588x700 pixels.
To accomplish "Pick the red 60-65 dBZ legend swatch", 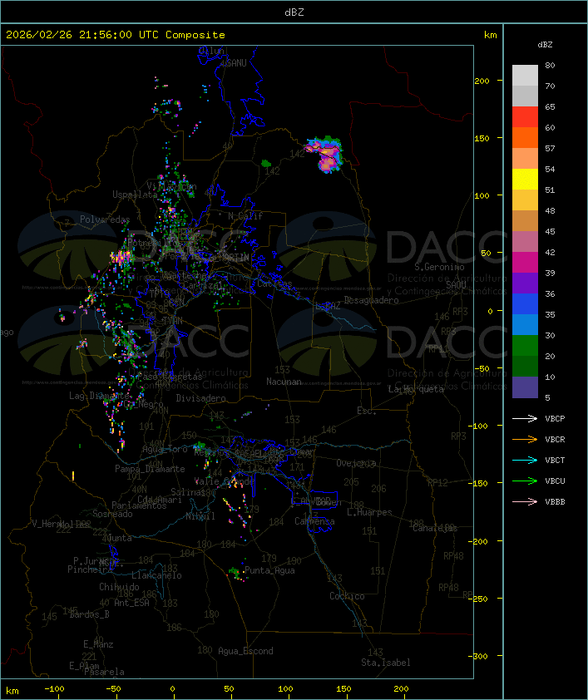I will [525, 117].
